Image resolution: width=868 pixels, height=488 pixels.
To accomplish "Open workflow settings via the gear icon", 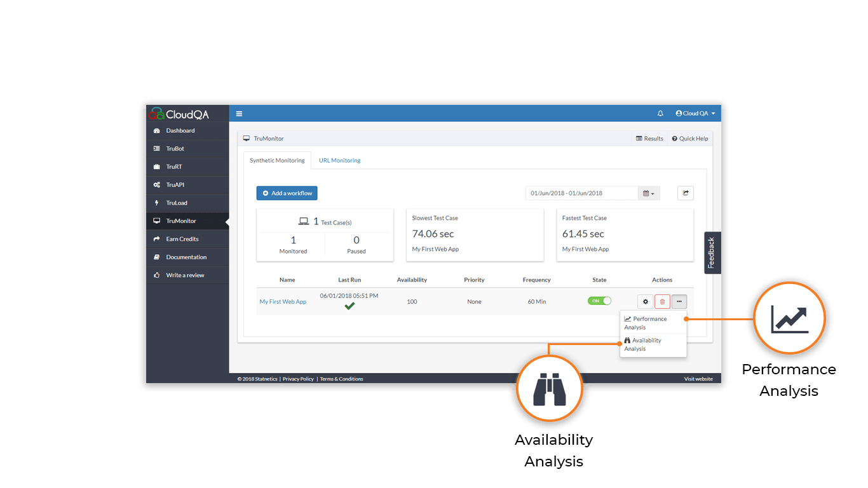I will coord(646,301).
